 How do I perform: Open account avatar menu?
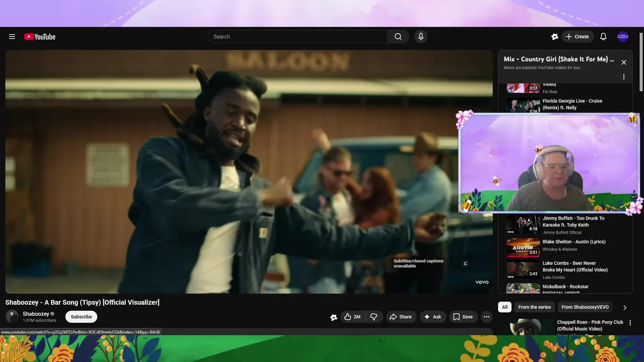pos(623,37)
